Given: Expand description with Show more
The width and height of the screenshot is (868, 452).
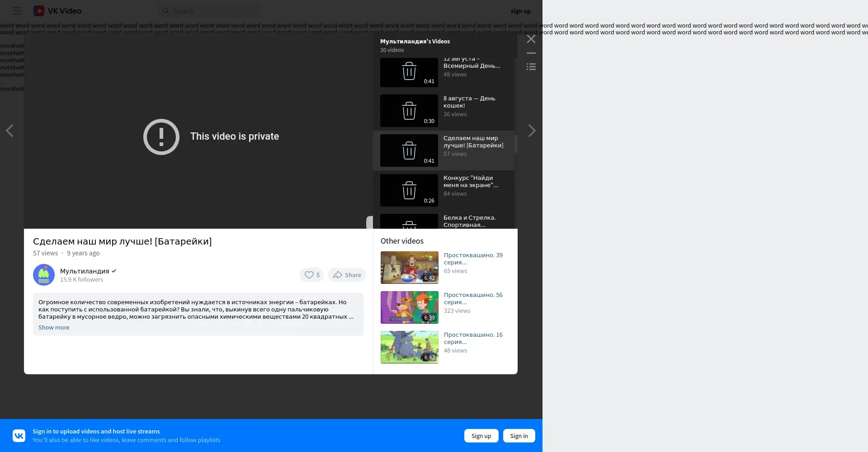Looking at the screenshot, I should [54, 328].
